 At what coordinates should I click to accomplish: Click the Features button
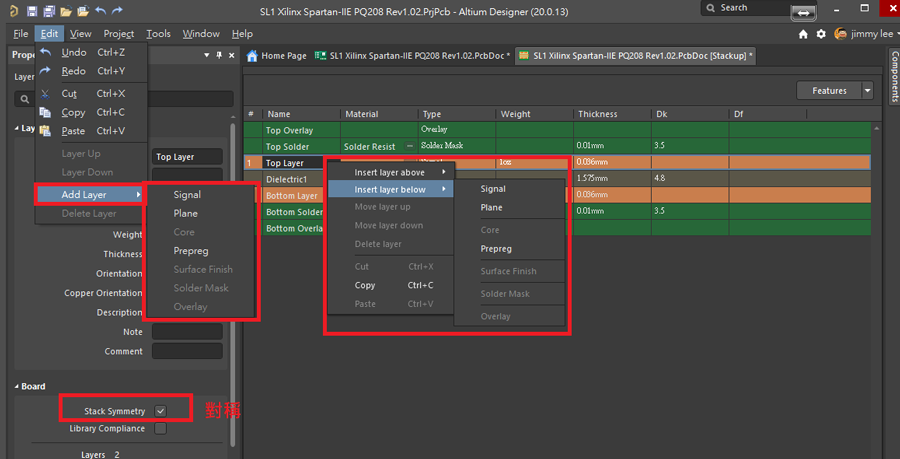click(x=829, y=91)
